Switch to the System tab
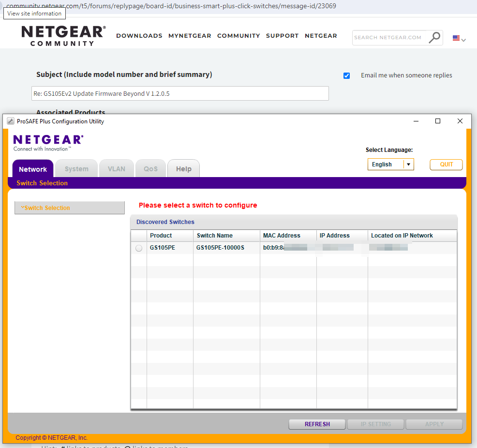Image resolution: width=477 pixels, height=448 pixels. tap(76, 169)
